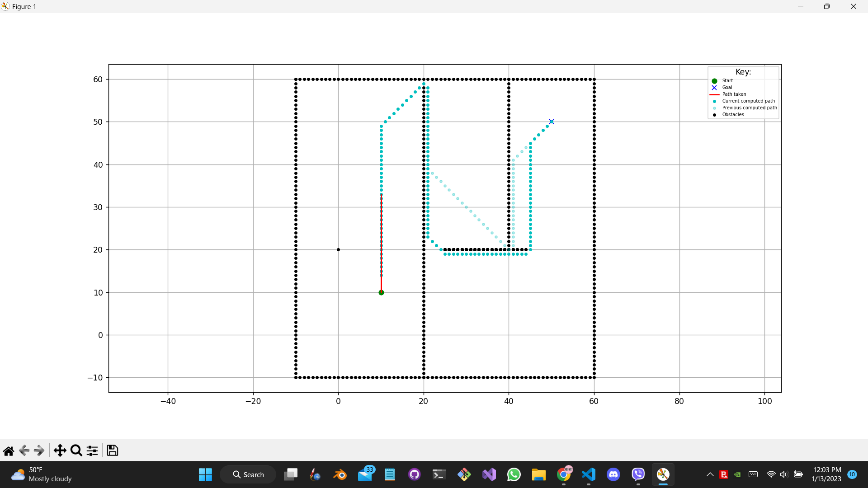The image size is (868, 488).
Task: Reset the plot to original home view
Action: [x=9, y=450]
